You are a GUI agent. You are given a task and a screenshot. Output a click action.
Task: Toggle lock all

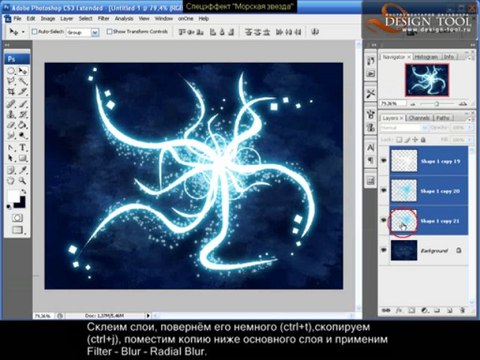tap(423, 140)
